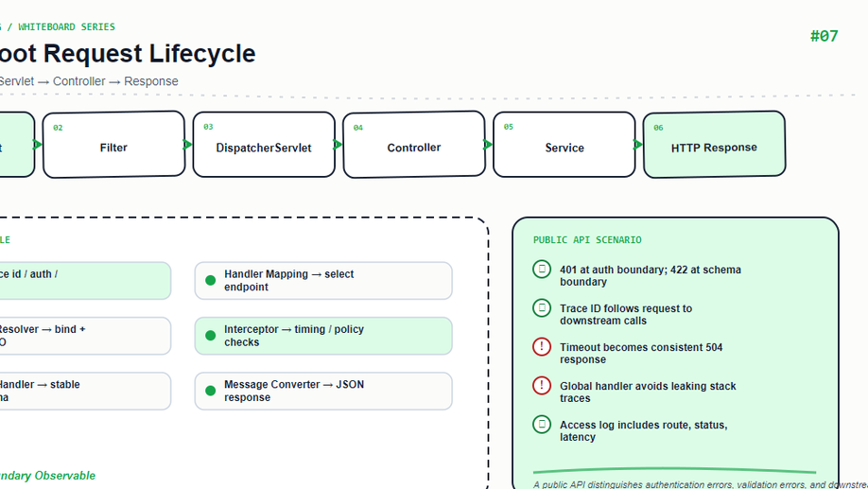
Task: Click the HTTP Response stage box
Action: [x=714, y=145]
